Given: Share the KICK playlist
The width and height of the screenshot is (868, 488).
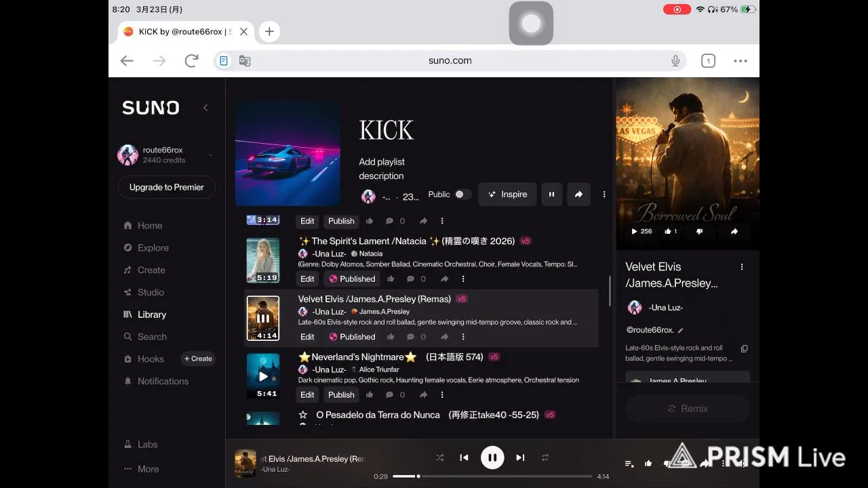Looking at the screenshot, I should pos(578,195).
